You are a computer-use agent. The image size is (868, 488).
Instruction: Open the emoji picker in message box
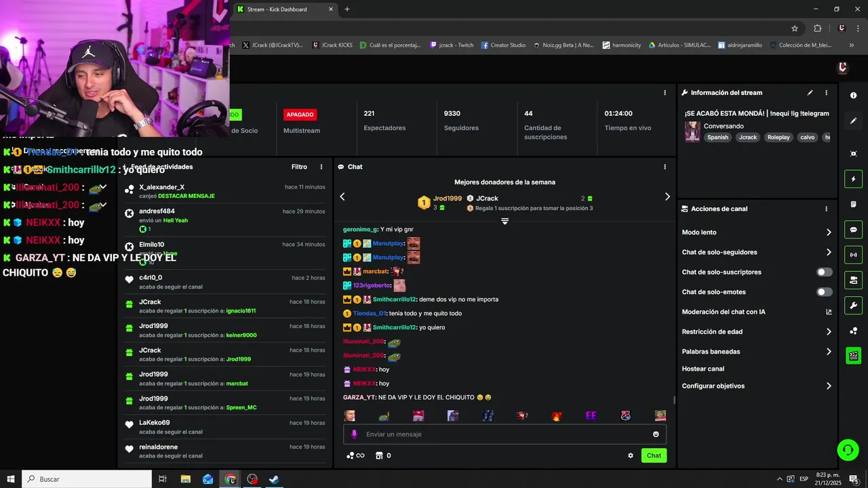tap(656, 434)
